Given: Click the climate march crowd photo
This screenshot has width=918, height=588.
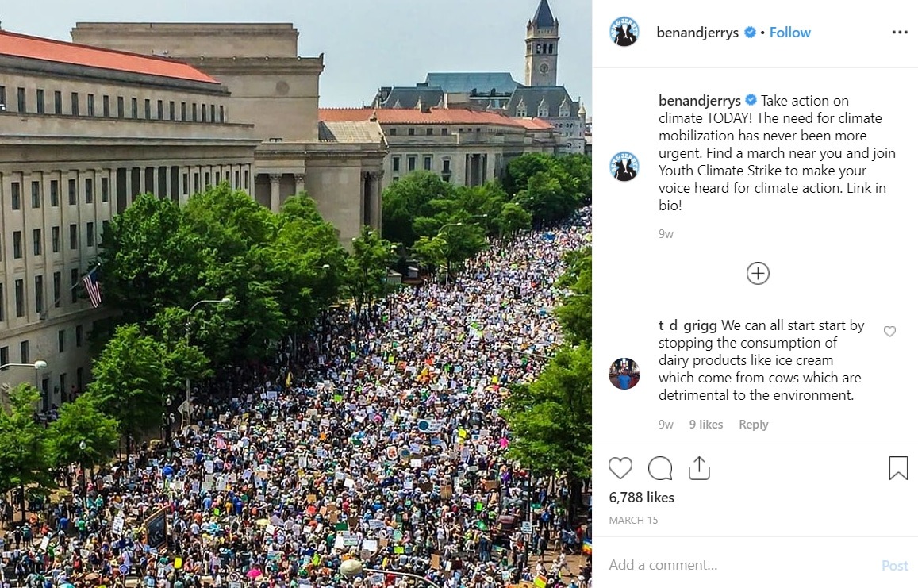Looking at the screenshot, I should point(296,294).
